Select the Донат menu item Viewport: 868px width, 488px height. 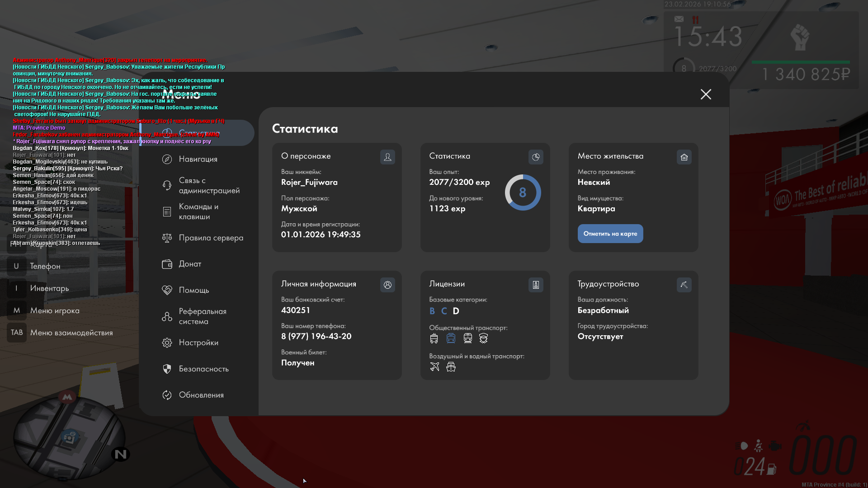point(190,264)
